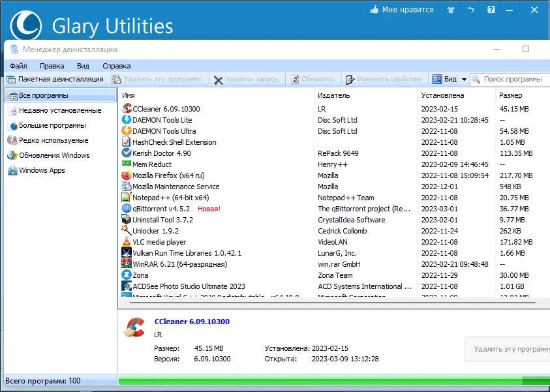Click the Unlocker wand icon
The height and width of the screenshot is (392, 550).
127,230
